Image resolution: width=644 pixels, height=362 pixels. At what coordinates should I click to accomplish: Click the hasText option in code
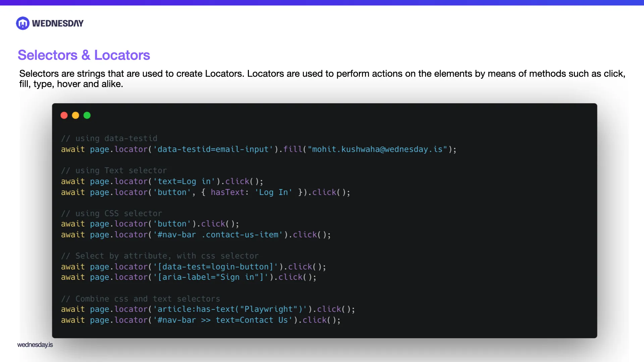pyautogui.click(x=227, y=192)
